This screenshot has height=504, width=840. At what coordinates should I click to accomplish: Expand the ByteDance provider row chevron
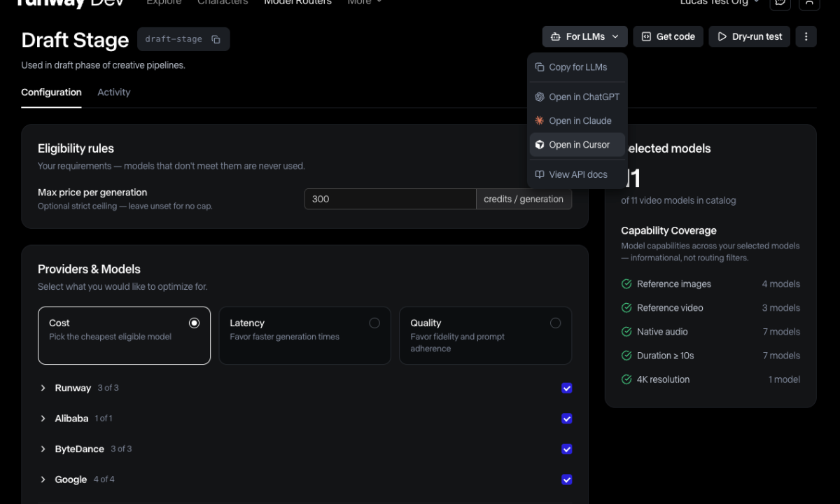tap(43, 449)
